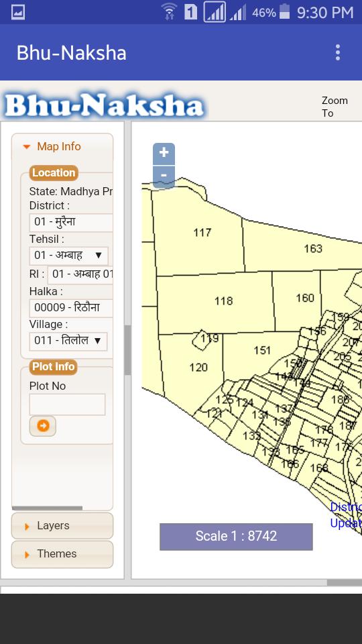The image size is (362, 644).
Task: Open the RI selection field
Action: click(x=80, y=274)
